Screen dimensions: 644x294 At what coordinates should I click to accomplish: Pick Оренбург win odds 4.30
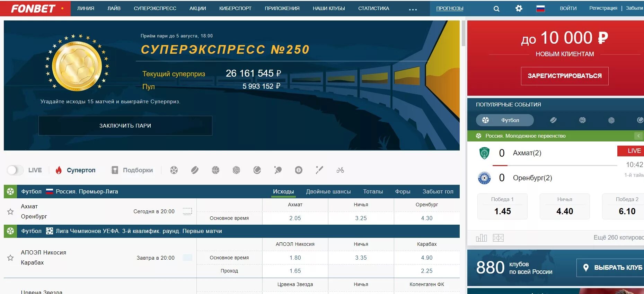pyautogui.click(x=427, y=218)
